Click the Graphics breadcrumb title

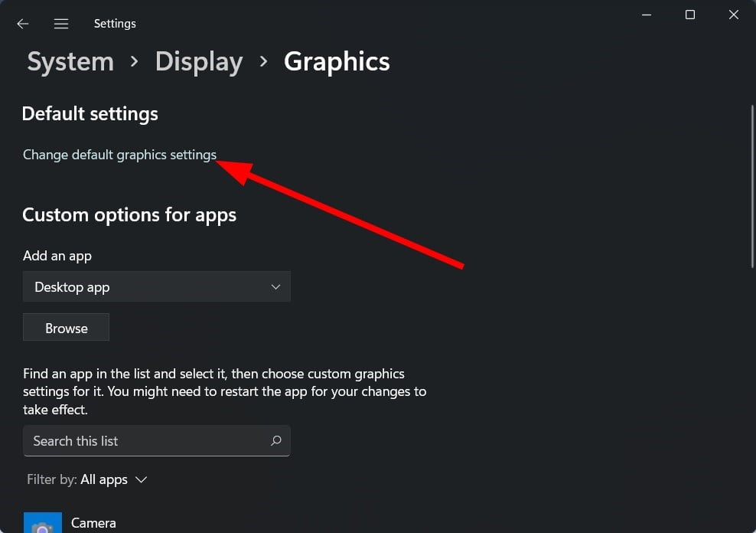coord(337,62)
